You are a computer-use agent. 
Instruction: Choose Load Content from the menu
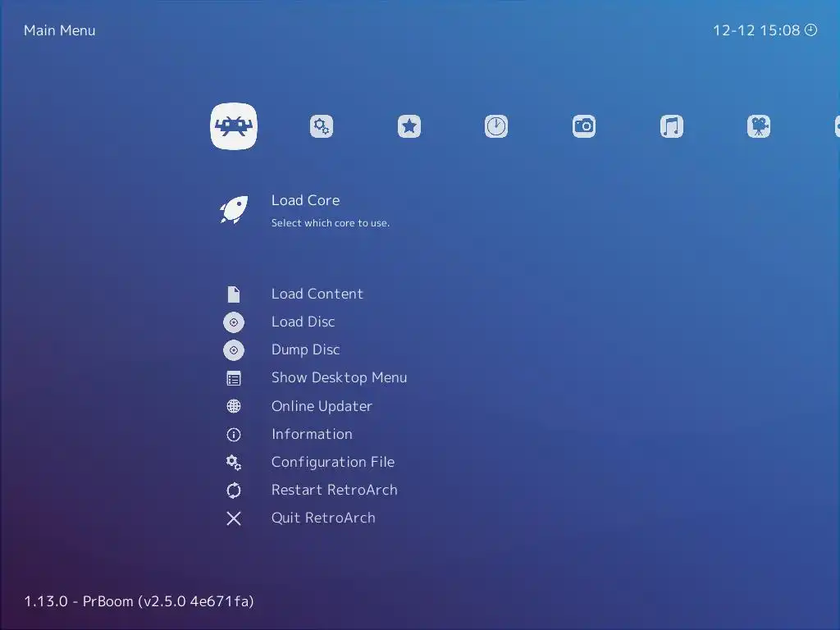click(x=317, y=294)
